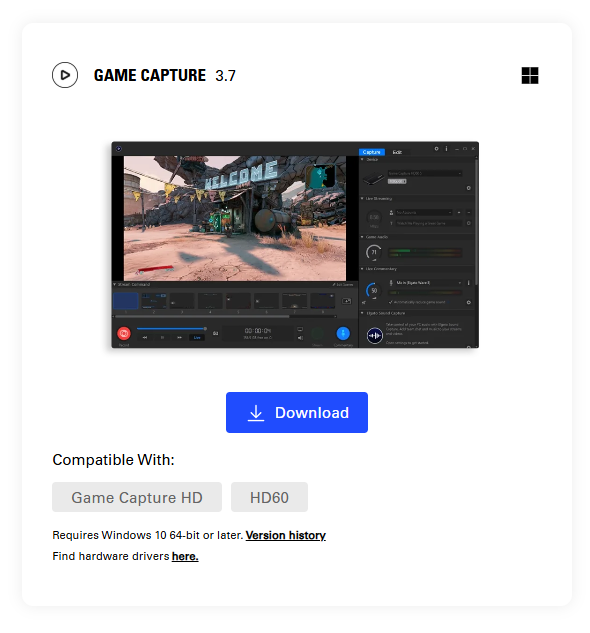
Task: Click 'Requires Windows 10 64-bit or later.' text
Action: pos(148,535)
